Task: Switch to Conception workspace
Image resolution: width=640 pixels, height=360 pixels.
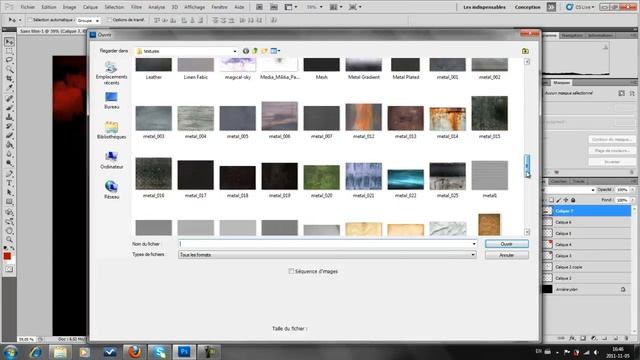Action: 527,7
